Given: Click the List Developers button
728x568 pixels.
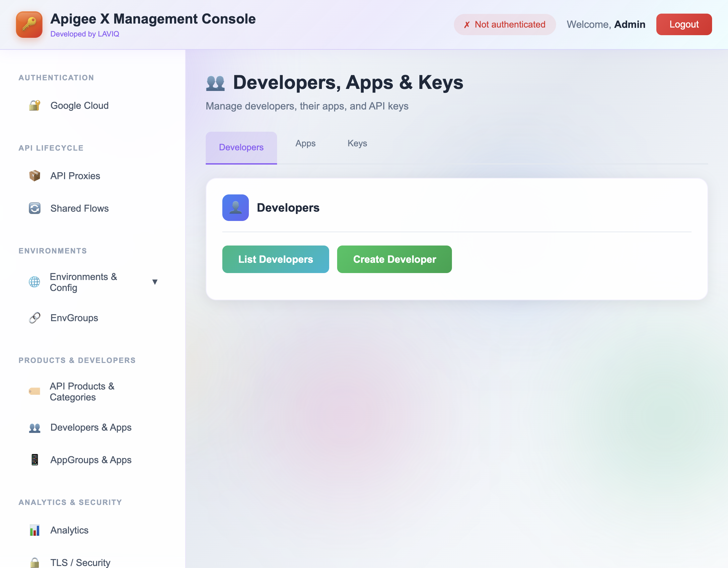Looking at the screenshot, I should coord(275,259).
